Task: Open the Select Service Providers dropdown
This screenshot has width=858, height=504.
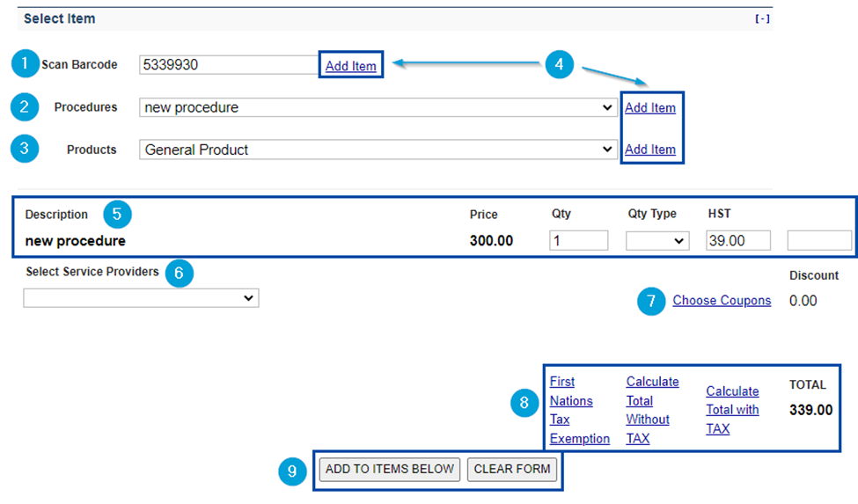Action: (x=141, y=299)
